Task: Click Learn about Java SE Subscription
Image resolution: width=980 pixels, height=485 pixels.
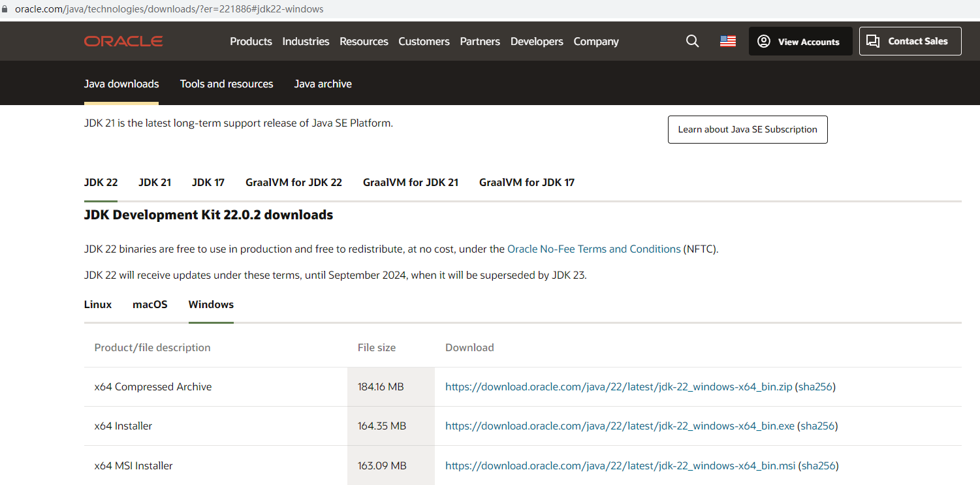Action: click(x=747, y=129)
